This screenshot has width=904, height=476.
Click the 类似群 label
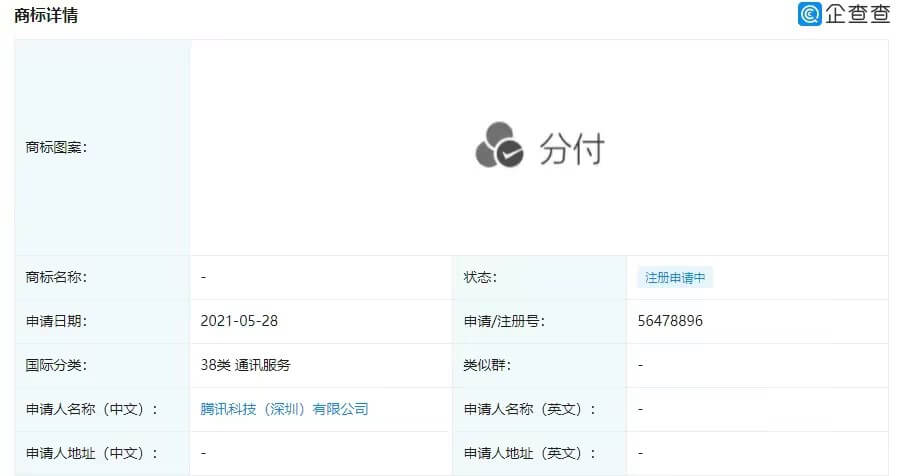click(487, 365)
